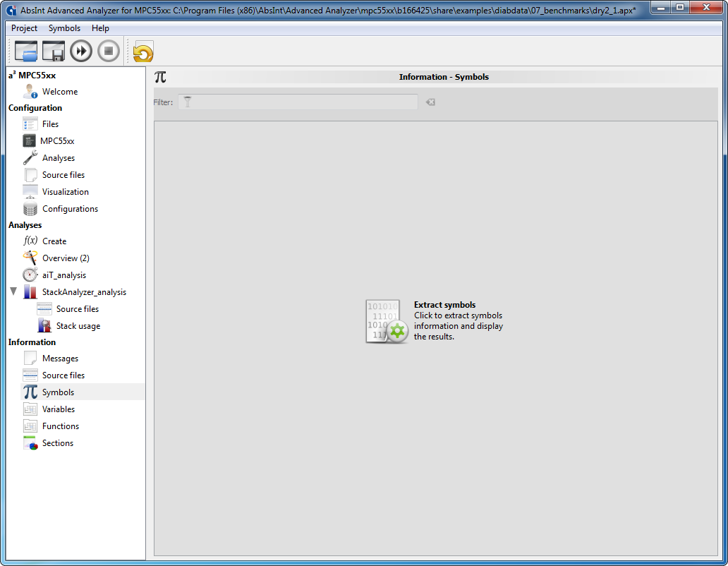Click the Extract symbols heading text
Image resolution: width=728 pixels, height=566 pixels.
(x=444, y=305)
